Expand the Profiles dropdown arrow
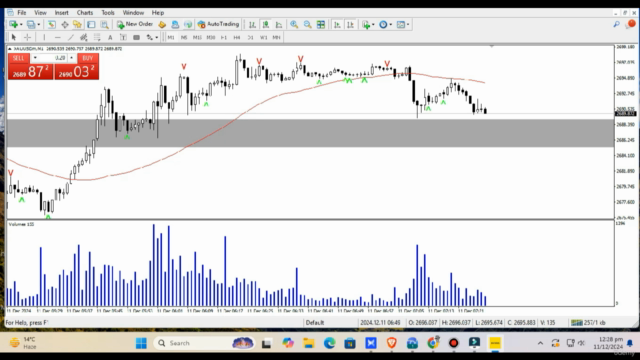The image size is (640, 360). (x=39, y=24)
